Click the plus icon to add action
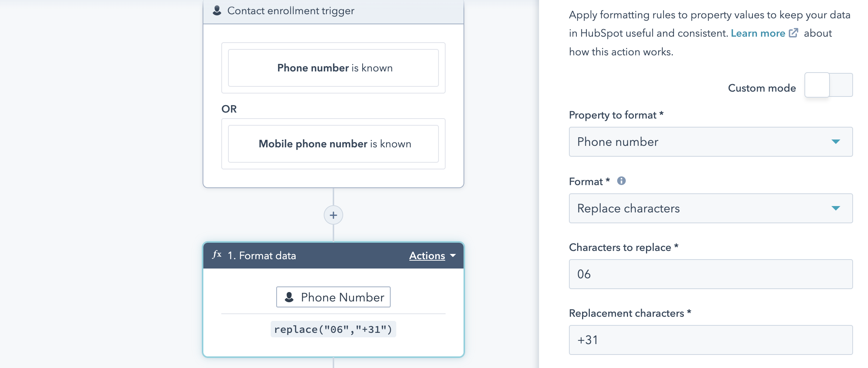The width and height of the screenshot is (868, 368). tap(333, 215)
